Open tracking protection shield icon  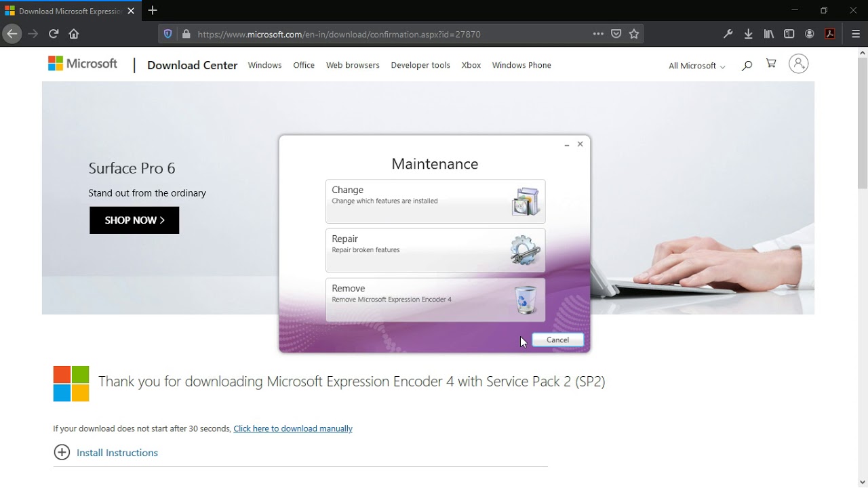tap(168, 34)
